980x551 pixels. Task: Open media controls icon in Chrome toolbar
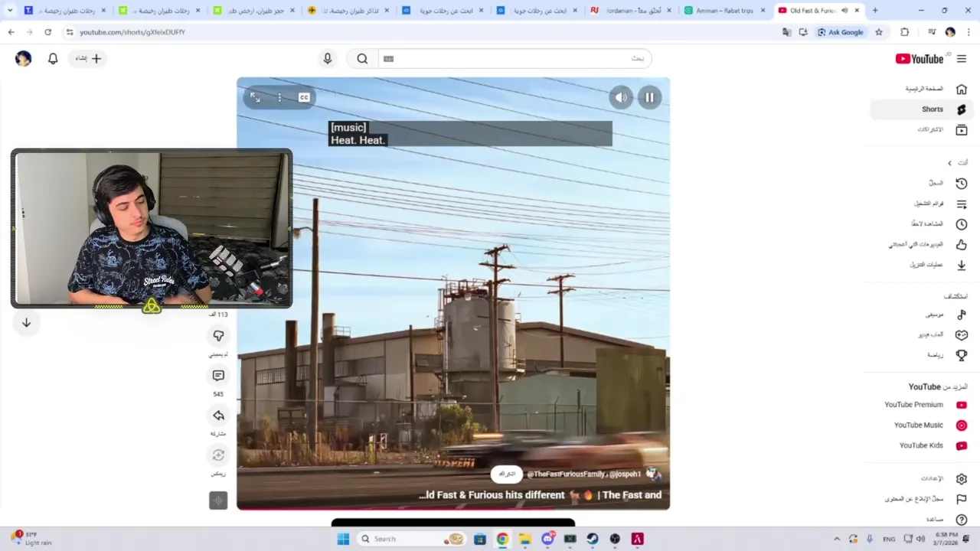point(931,32)
